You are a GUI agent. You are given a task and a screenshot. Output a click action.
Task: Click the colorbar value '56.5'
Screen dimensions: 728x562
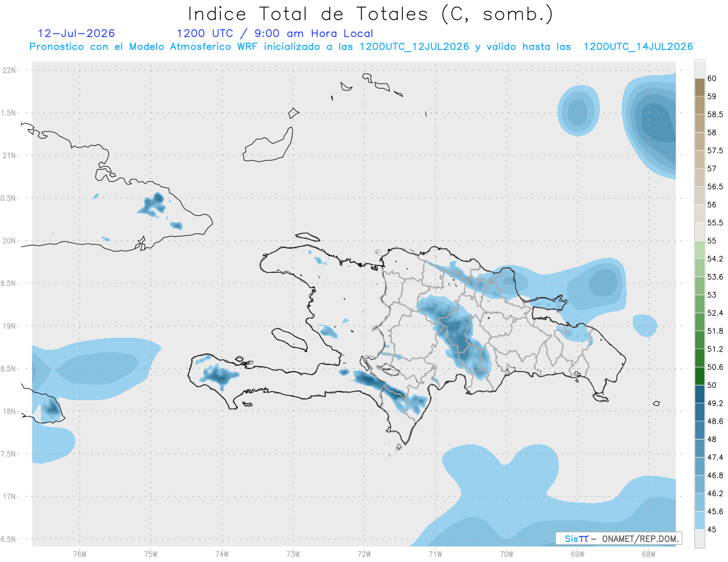point(715,187)
